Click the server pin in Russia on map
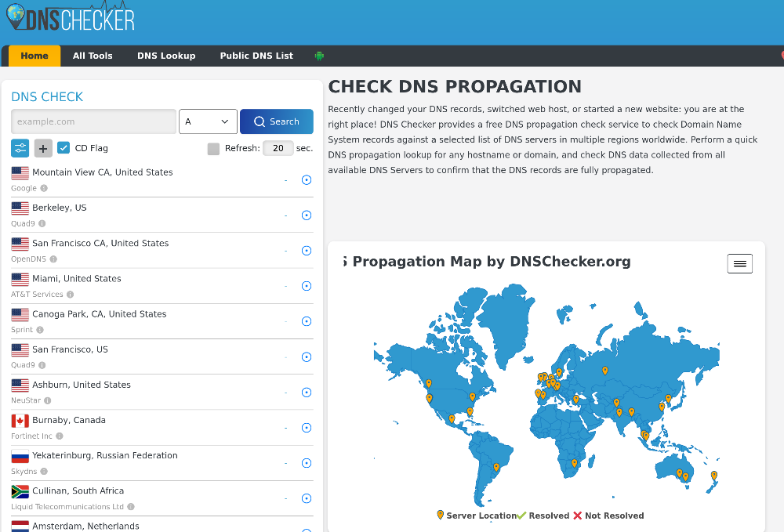The height and width of the screenshot is (532, 784). (x=605, y=370)
